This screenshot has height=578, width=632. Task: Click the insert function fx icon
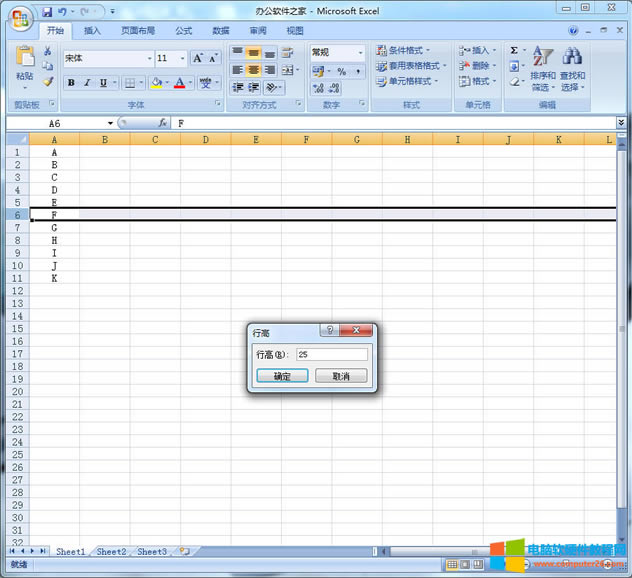click(x=162, y=123)
